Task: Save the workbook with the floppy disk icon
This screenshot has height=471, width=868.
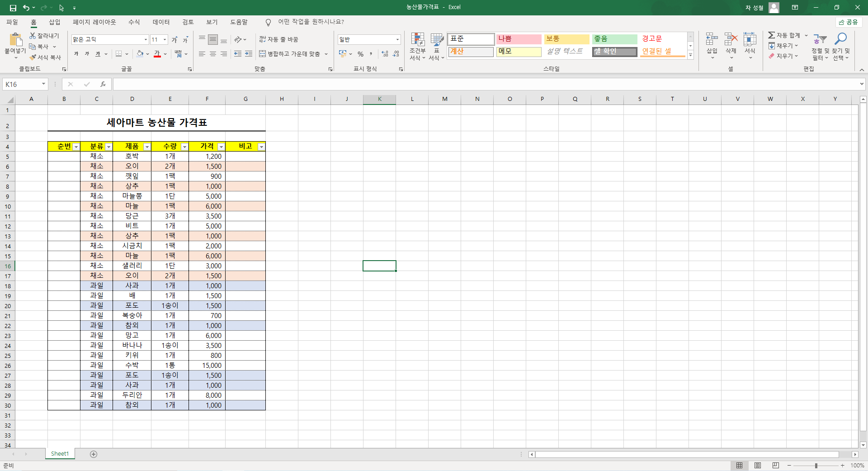Action: click(13, 8)
